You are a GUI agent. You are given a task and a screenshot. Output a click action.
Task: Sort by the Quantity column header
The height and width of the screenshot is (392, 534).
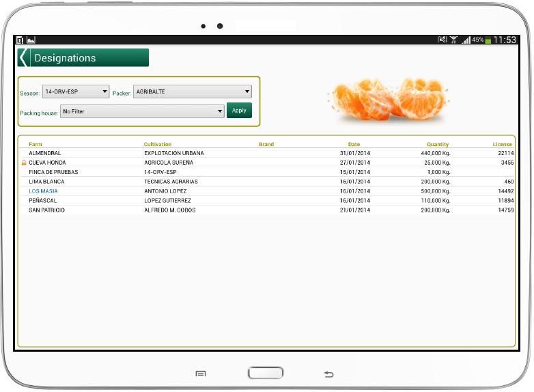click(438, 144)
